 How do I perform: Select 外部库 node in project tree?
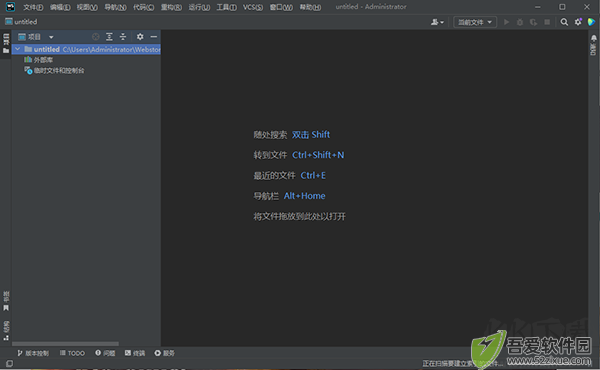pyautogui.click(x=39, y=60)
